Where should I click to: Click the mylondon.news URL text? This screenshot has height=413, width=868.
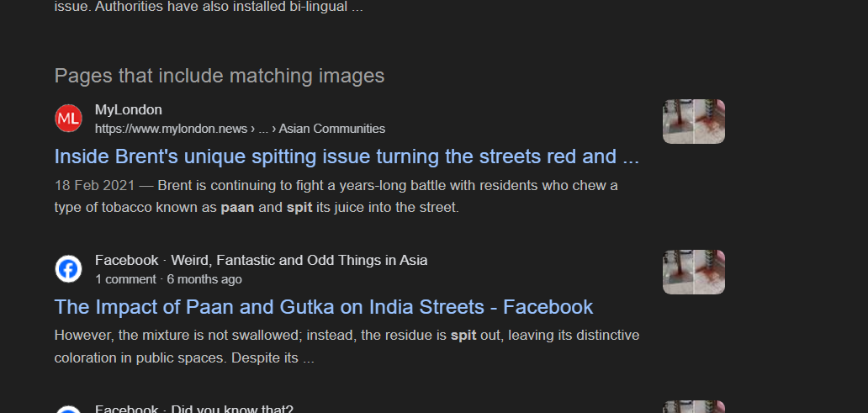pyautogui.click(x=171, y=129)
